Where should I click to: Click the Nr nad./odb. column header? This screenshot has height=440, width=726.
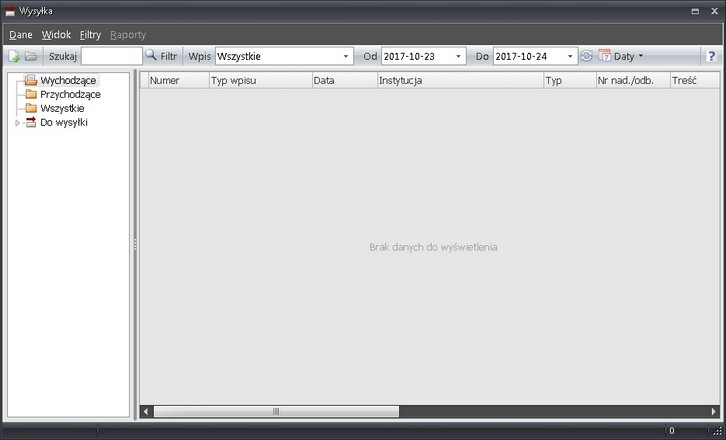(x=633, y=81)
